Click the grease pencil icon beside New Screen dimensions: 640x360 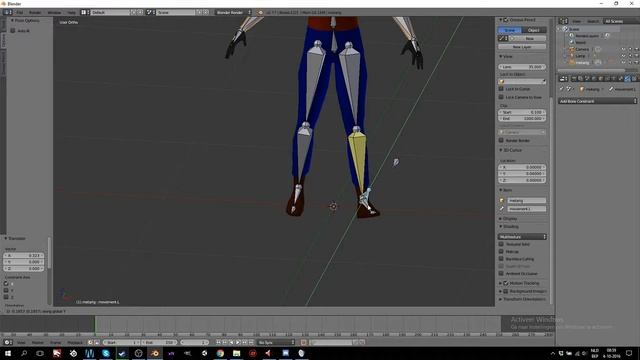pyautogui.click(x=502, y=38)
